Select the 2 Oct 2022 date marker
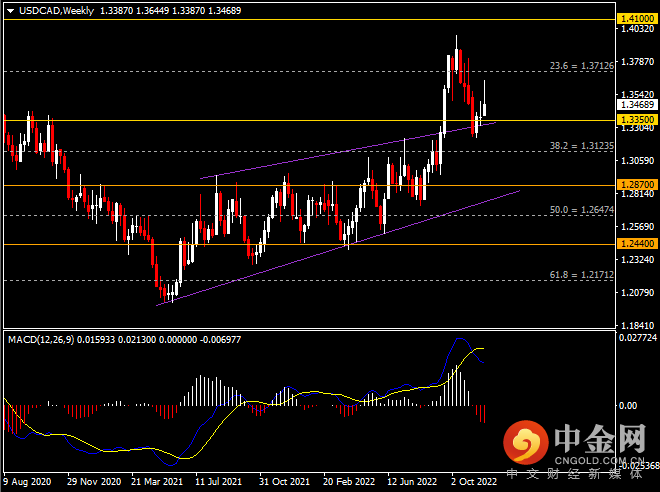This screenshot has width=660, height=492. point(472,481)
